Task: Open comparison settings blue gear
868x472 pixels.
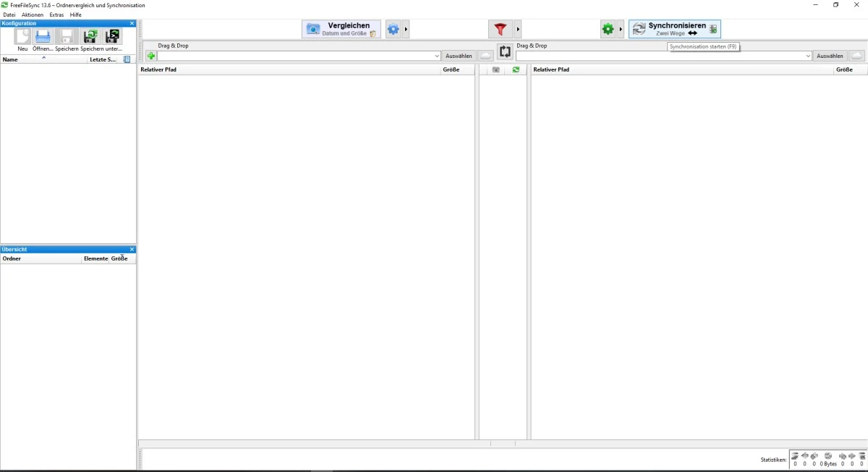Action: pos(393,29)
